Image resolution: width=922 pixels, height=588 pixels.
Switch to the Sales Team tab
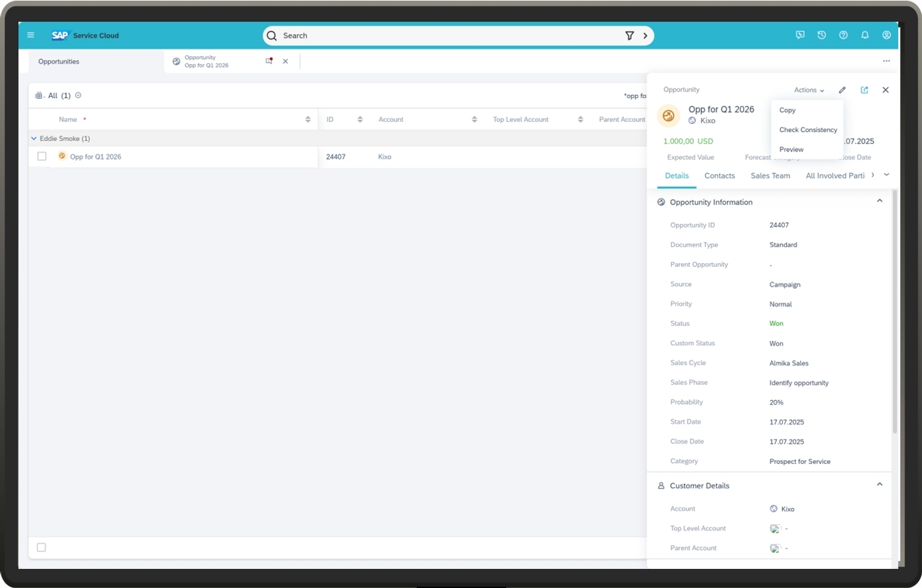pyautogui.click(x=770, y=175)
